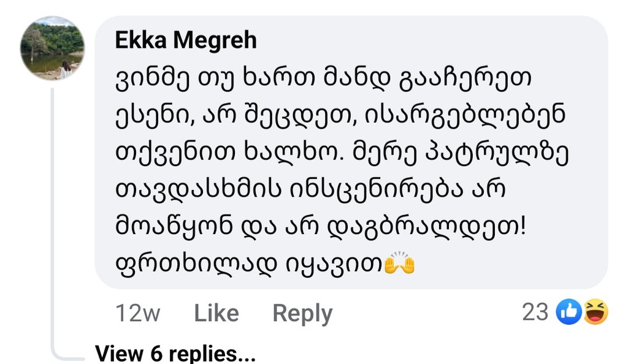Like Ekka Megreh's comment
This screenshot has width=628, height=364.
point(216,313)
